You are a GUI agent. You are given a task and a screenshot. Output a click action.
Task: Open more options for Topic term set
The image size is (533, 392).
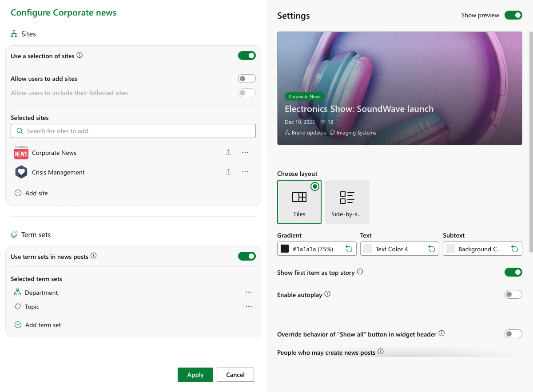pyautogui.click(x=249, y=306)
